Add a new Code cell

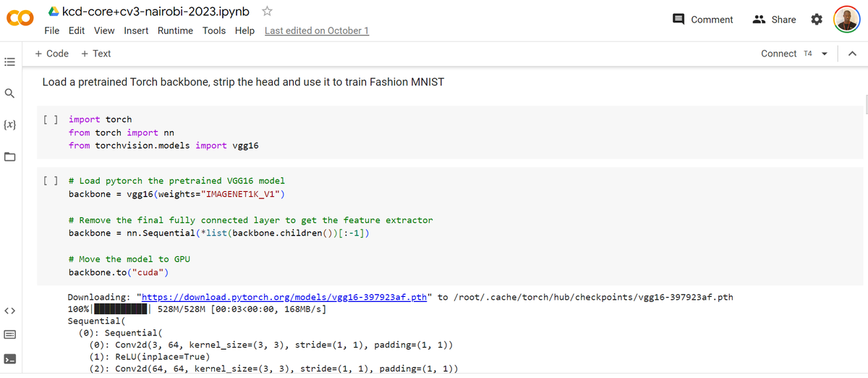point(52,54)
